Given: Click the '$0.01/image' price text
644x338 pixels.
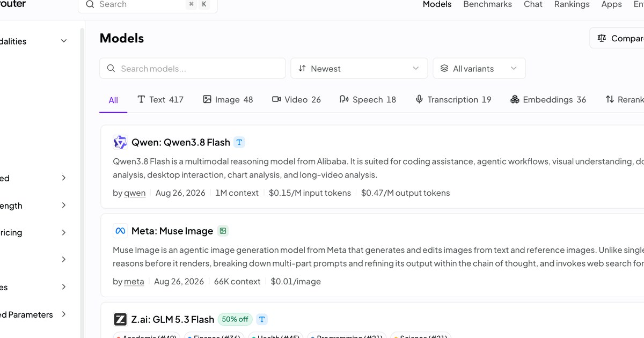Looking at the screenshot, I should coord(296,282).
